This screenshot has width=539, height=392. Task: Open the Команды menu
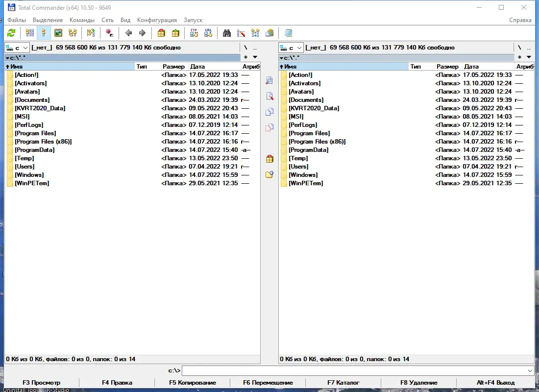pos(82,20)
